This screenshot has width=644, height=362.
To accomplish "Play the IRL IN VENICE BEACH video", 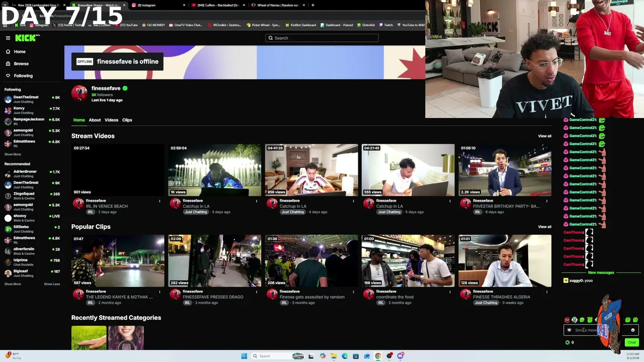I will click(118, 170).
